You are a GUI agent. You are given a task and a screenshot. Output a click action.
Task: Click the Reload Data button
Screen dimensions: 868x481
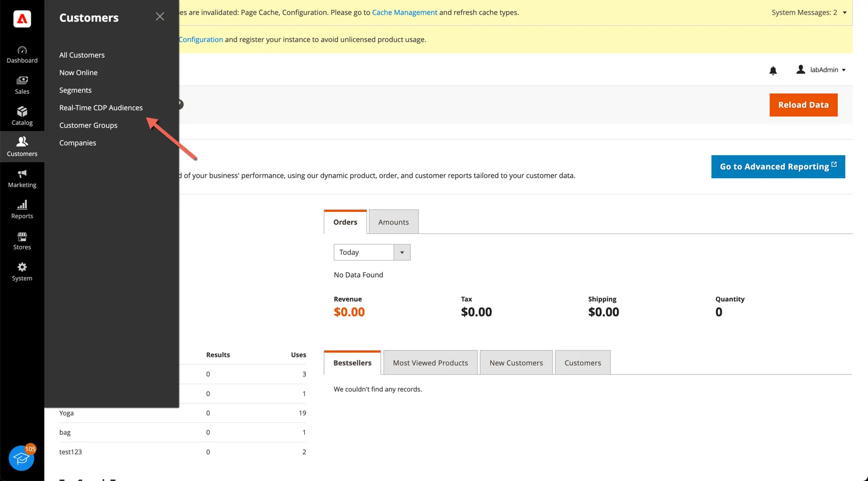click(803, 105)
